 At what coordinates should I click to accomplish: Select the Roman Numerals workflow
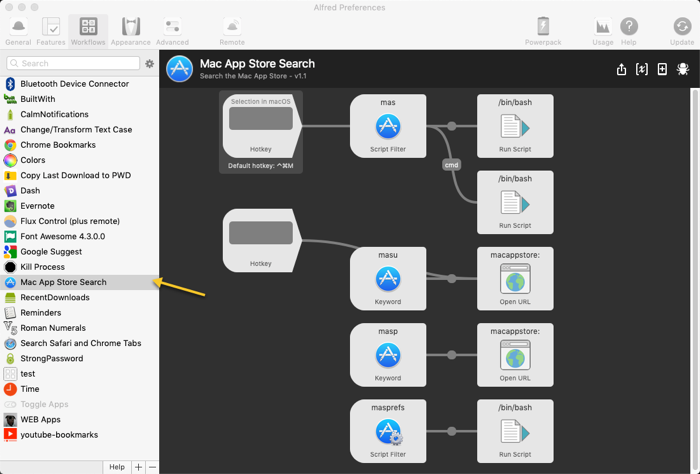[x=79, y=328]
